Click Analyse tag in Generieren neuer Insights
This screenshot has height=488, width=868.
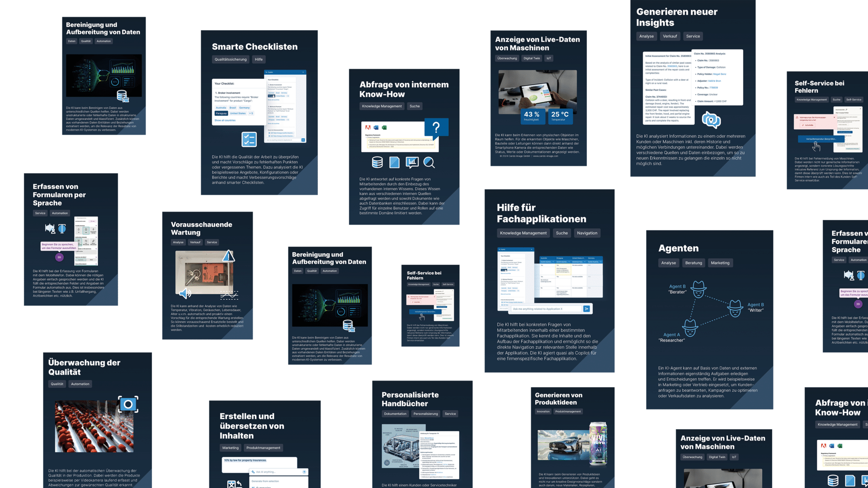click(x=646, y=36)
